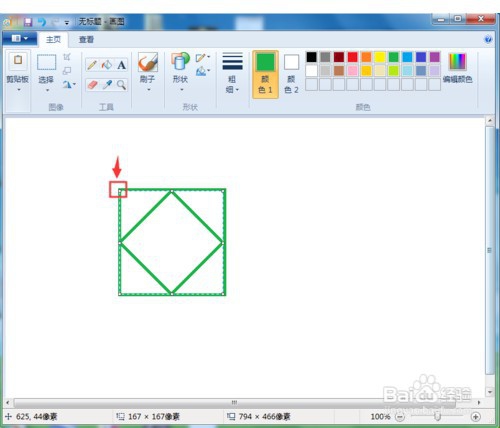Click the zoom in plus button
Screen dimensions: 500x428
[x=476, y=416]
